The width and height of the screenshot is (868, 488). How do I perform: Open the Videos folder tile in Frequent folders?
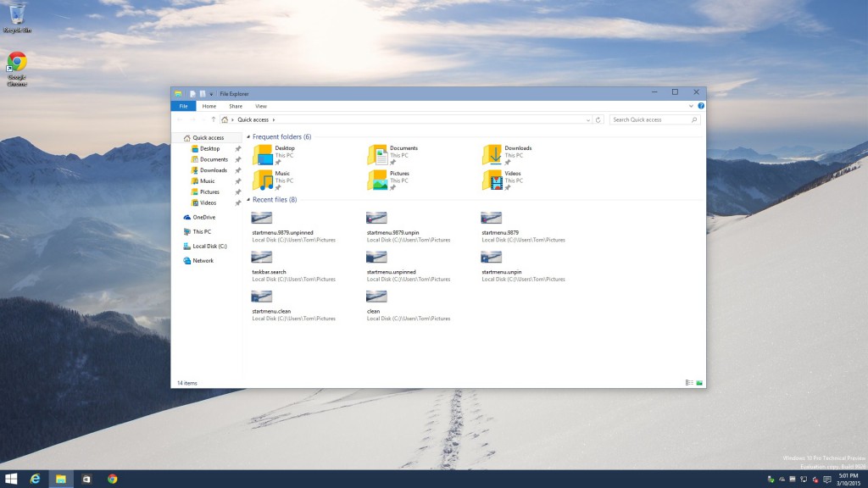point(502,180)
